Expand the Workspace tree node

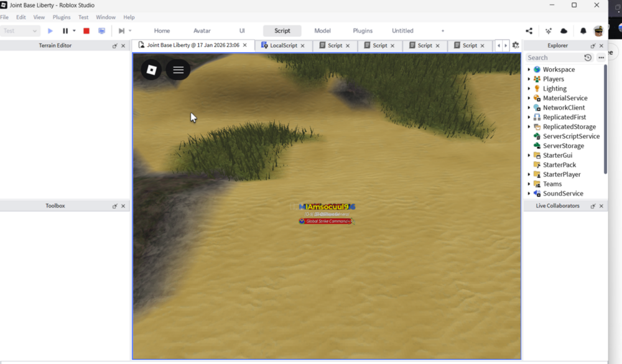tap(529, 70)
